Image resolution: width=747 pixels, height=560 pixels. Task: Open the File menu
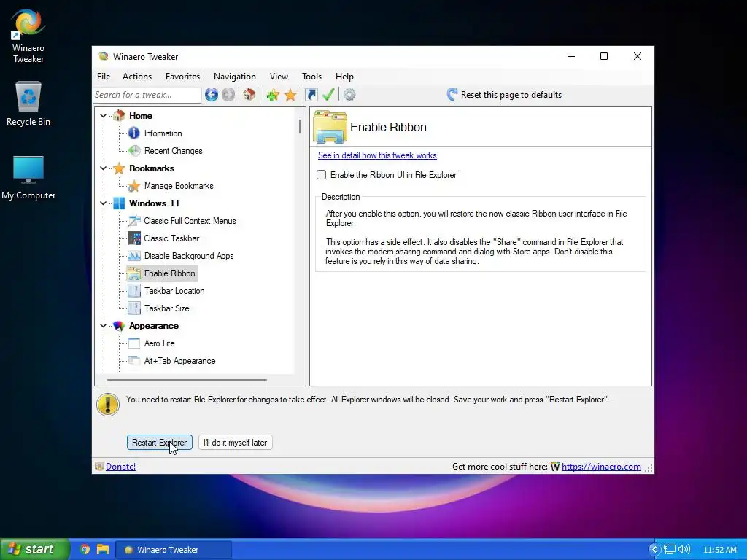[x=104, y=76]
